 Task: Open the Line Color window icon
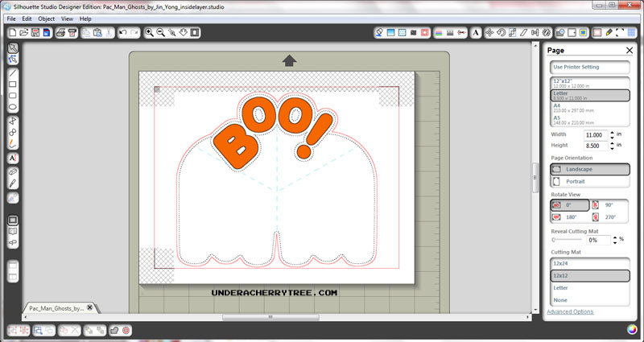(438, 32)
